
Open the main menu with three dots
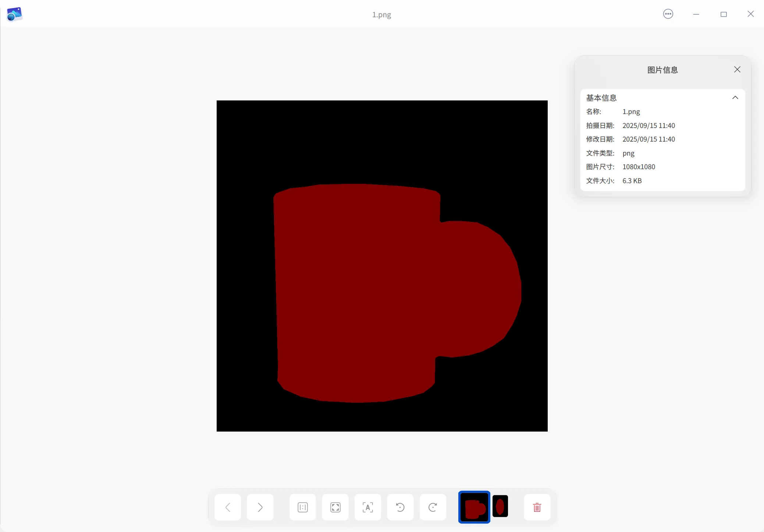(668, 14)
